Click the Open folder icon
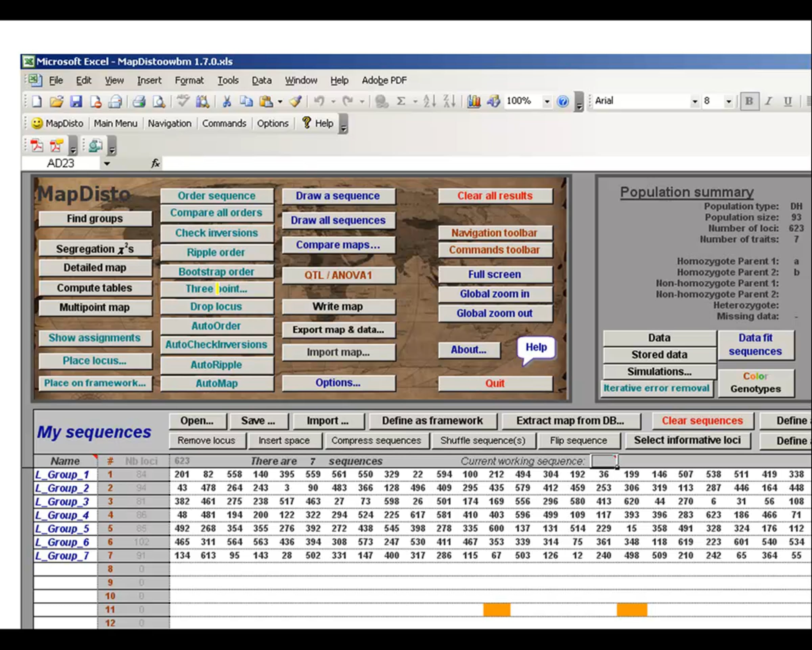 (56, 101)
